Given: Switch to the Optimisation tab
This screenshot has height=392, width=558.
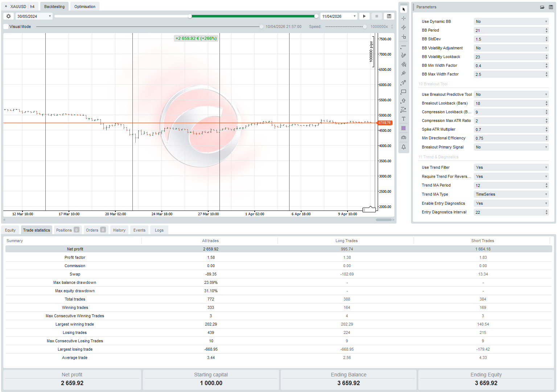Looking at the screenshot, I should [x=85, y=6].
